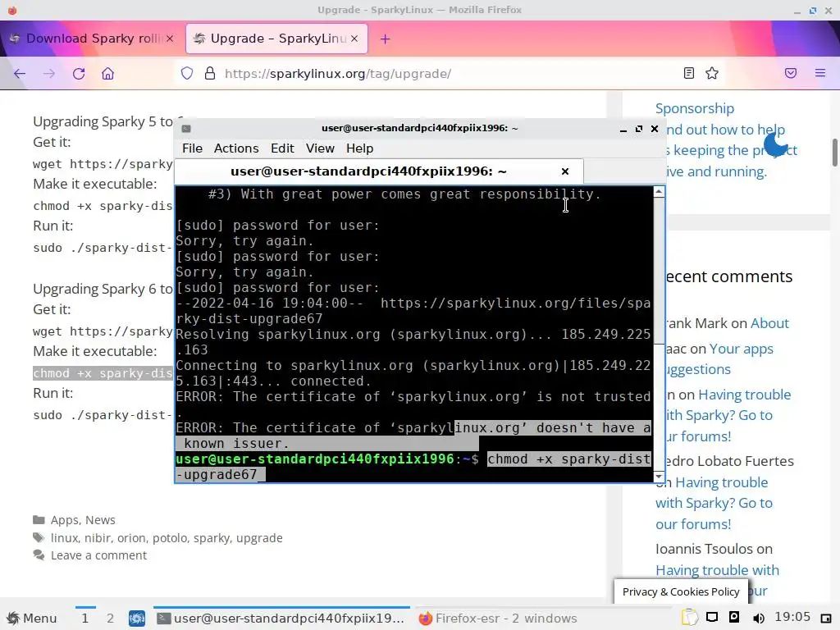Image resolution: width=840 pixels, height=630 pixels.
Task: Open the orion tag link
Action: 131,538
